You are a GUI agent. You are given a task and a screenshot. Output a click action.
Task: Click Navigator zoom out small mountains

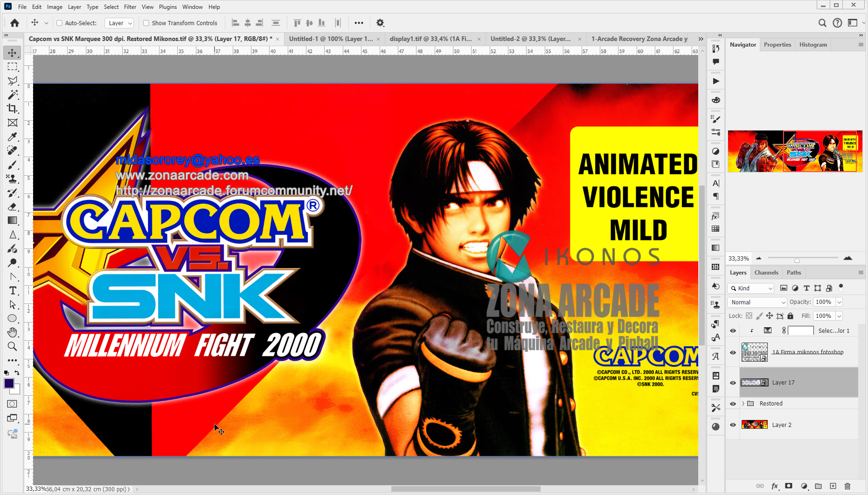[759, 258]
